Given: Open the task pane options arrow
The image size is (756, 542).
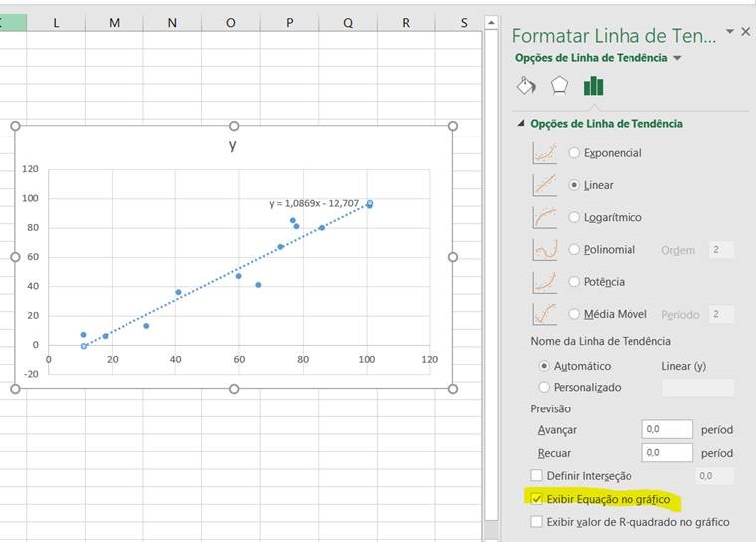Looking at the screenshot, I should click(x=728, y=33).
